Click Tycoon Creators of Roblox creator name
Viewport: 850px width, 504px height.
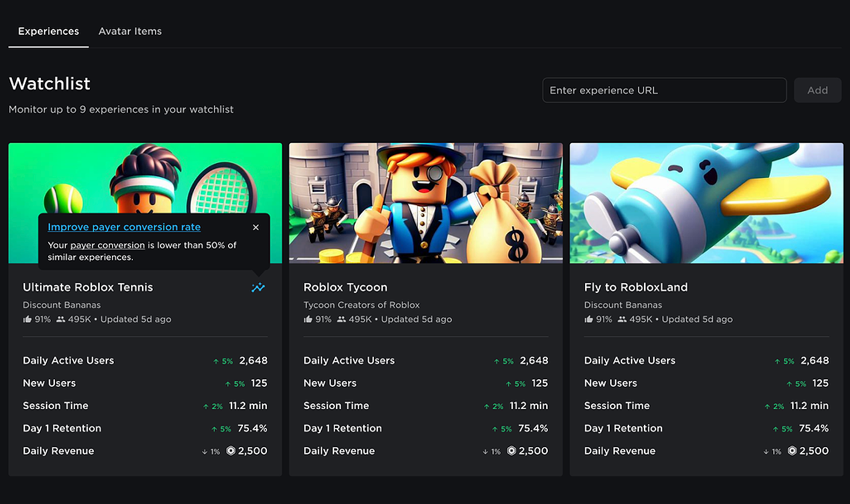pos(362,305)
